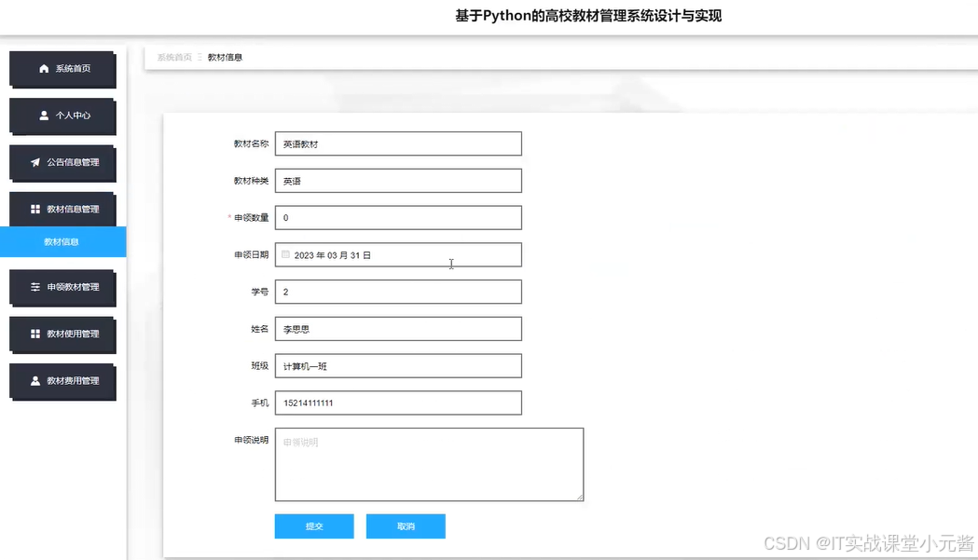Click the 教材名称 field containing 英语教材
This screenshot has width=978, height=560.
[398, 143]
